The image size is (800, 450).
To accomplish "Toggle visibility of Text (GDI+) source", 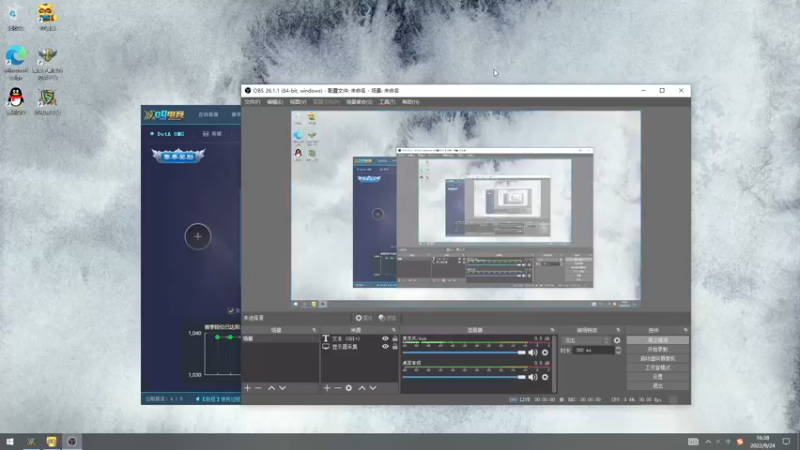I will click(x=385, y=338).
